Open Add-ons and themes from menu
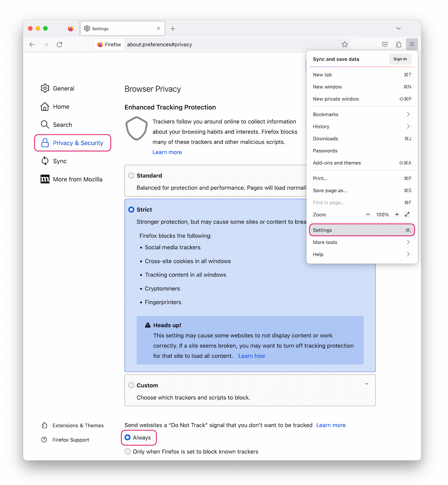 (x=362, y=163)
